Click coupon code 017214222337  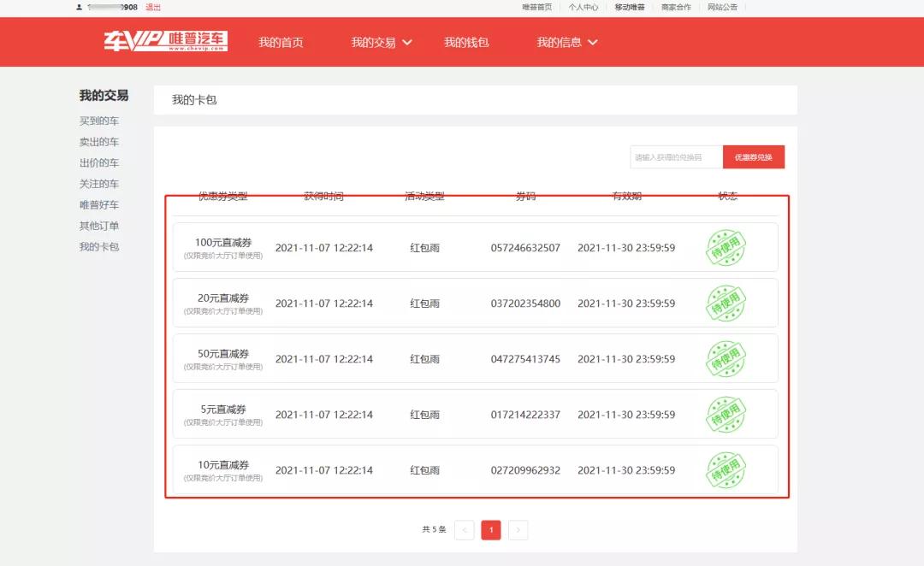[525, 415]
